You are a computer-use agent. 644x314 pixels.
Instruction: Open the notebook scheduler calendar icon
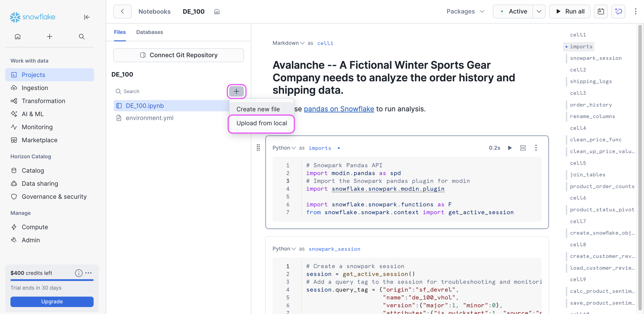pyautogui.click(x=600, y=12)
